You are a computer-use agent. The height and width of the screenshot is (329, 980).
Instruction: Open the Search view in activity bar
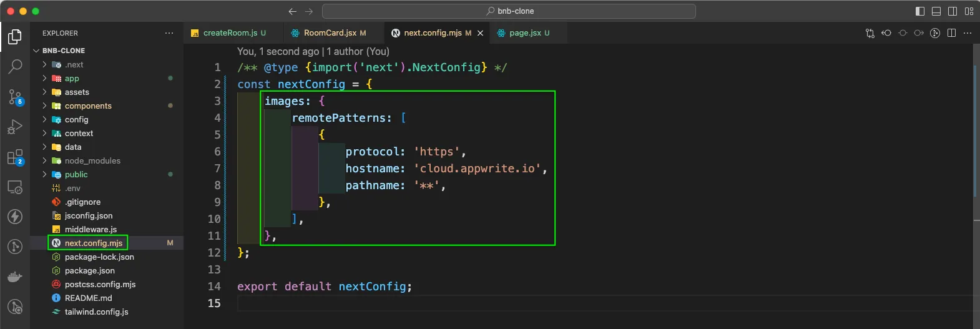coord(15,66)
